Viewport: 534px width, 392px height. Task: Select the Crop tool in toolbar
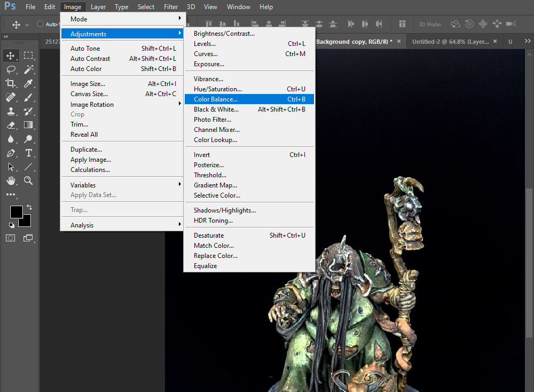tap(11, 83)
